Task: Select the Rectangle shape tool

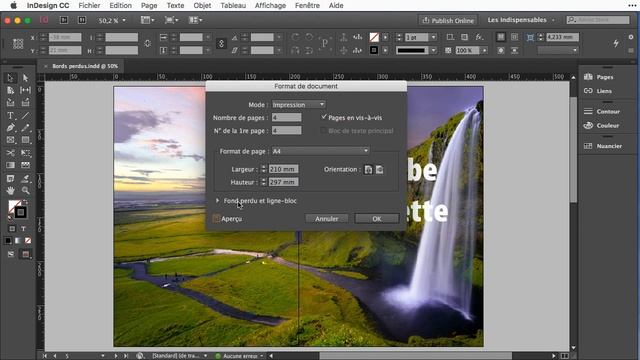Action: pos(25,140)
